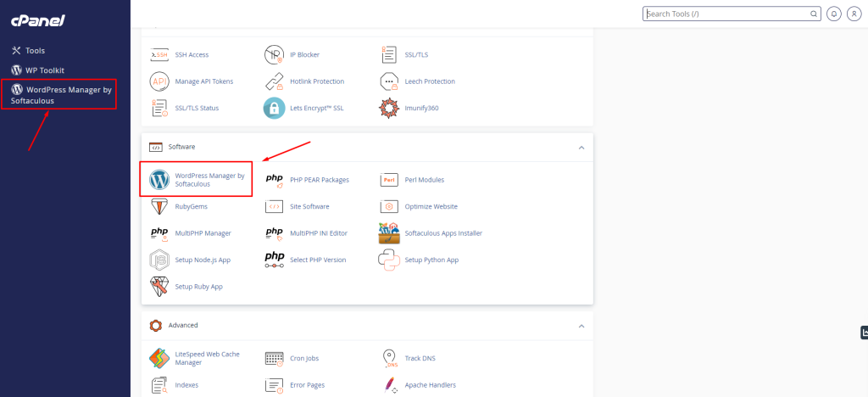Screen dimensions: 868x397
Task: Open the MultiPHP INI Editor icon
Action: [274, 233]
